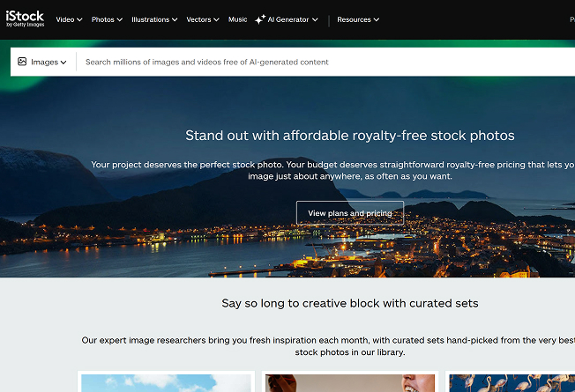Click the image icon beside Images
Viewport: 575px width, 392px height.
(22, 62)
